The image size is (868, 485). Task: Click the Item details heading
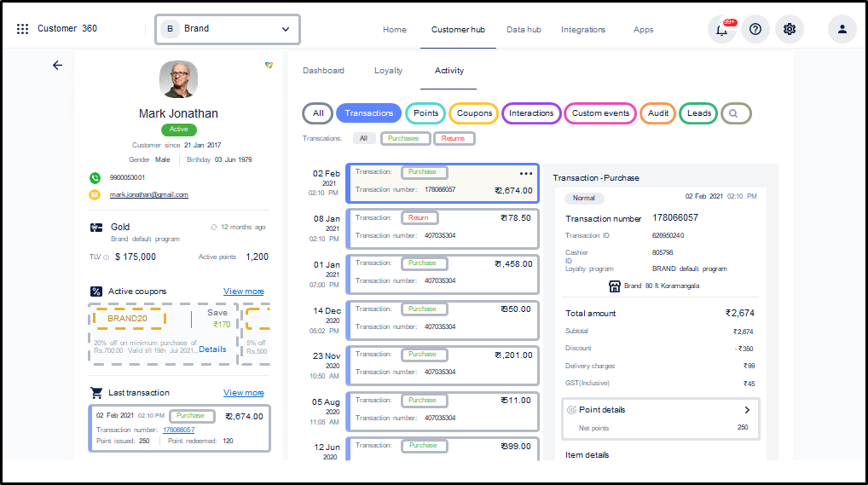click(x=587, y=455)
